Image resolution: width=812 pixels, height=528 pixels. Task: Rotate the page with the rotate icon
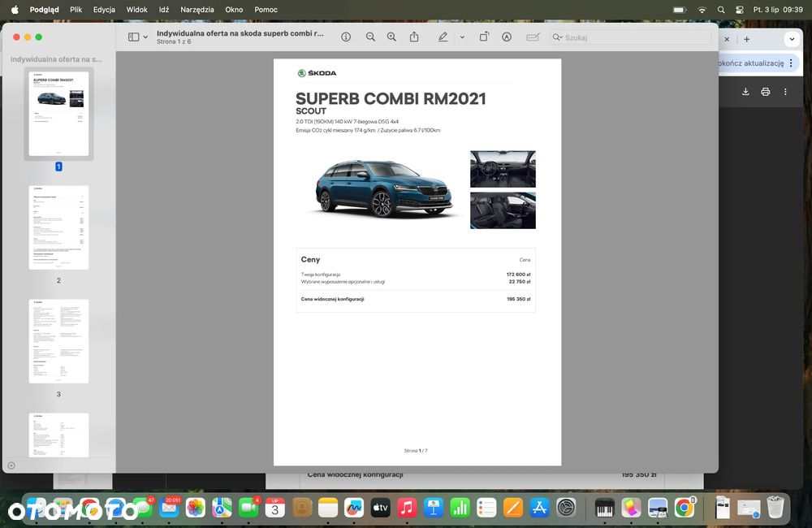pos(484,37)
